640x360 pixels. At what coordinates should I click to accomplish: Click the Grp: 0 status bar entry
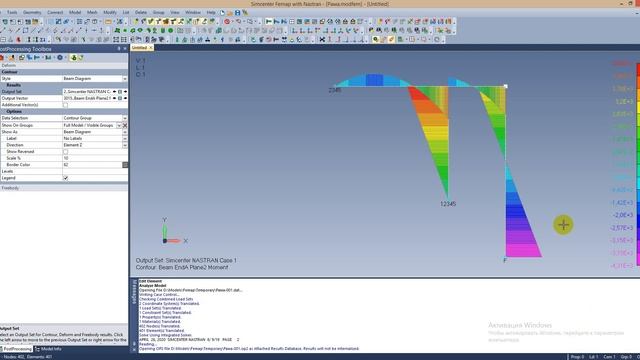click(x=627, y=357)
